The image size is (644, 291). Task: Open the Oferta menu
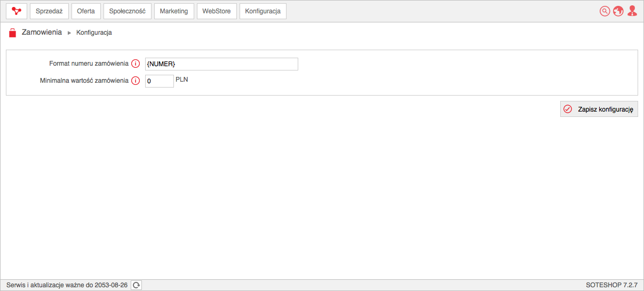click(x=86, y=11)
